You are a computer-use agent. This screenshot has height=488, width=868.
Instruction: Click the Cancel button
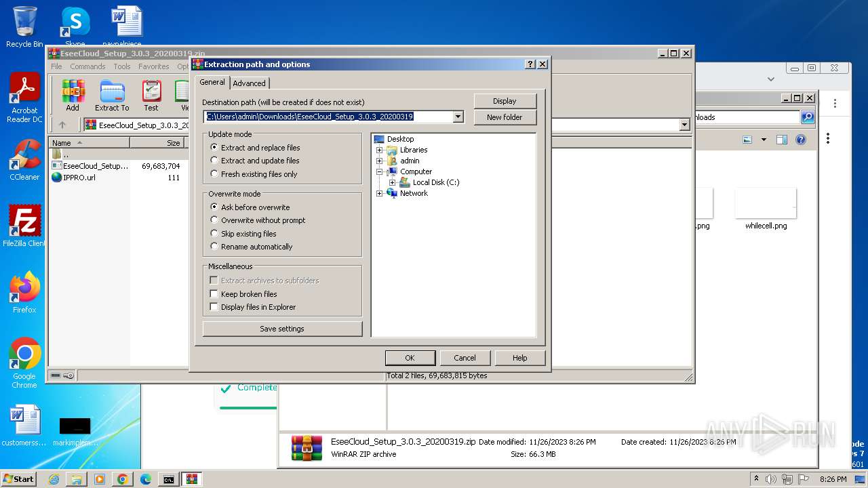pyautogui.click(x=465, y=358)
